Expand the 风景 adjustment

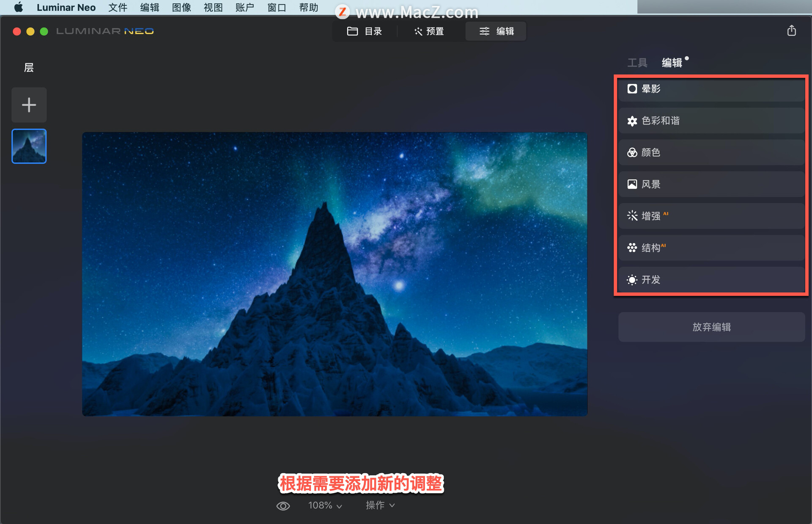tap(711, 184)
